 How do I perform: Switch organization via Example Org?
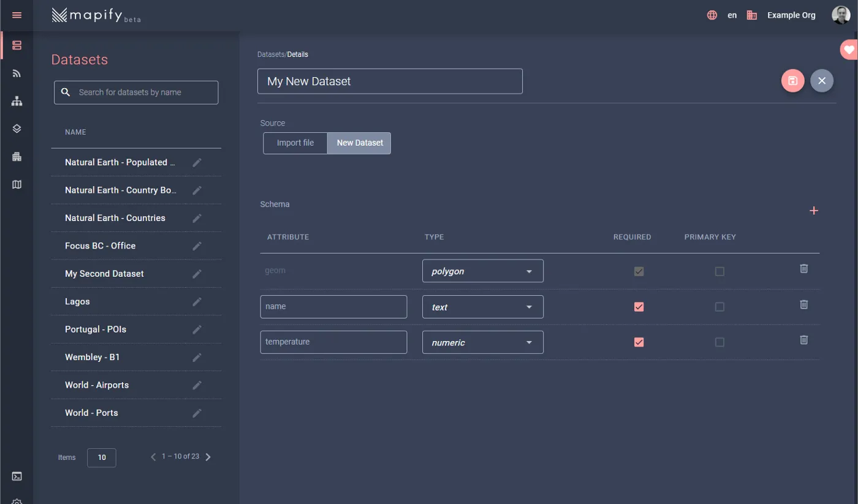click(x=791, y=15)
